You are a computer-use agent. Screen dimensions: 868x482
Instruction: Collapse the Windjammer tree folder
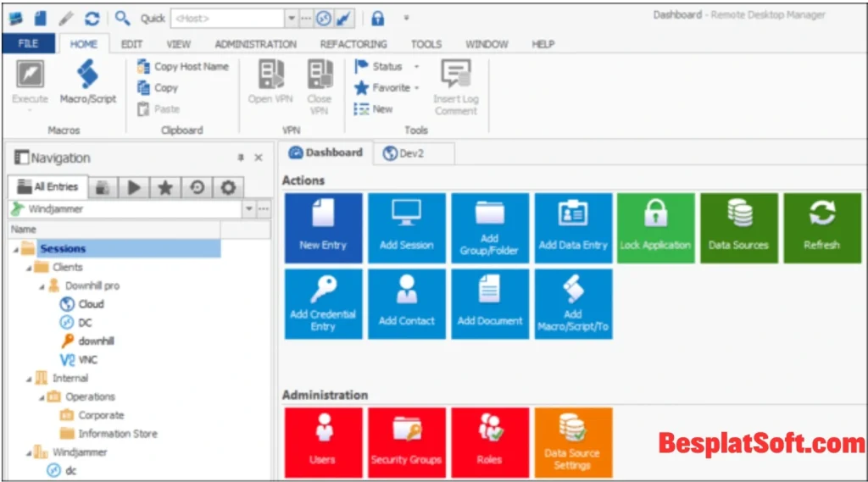(29, 453)
